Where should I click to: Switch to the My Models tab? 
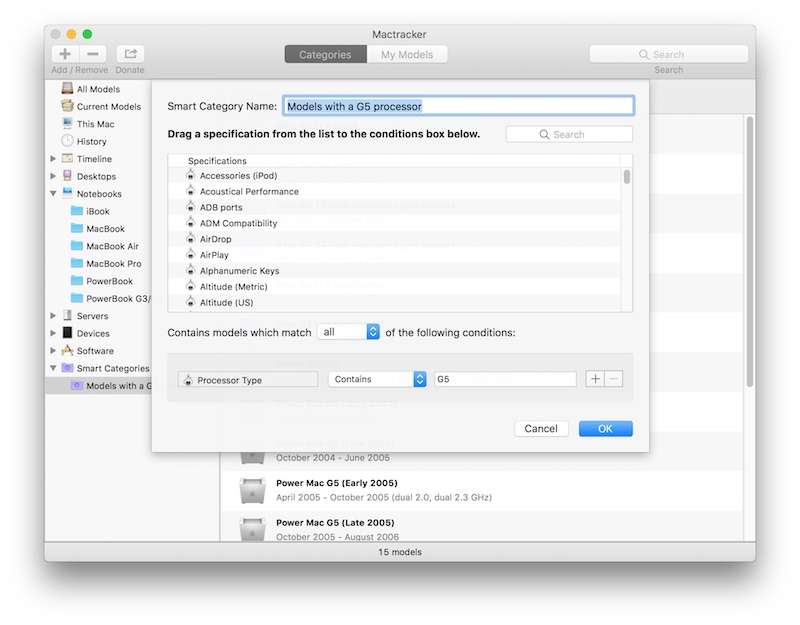(409, 55)
